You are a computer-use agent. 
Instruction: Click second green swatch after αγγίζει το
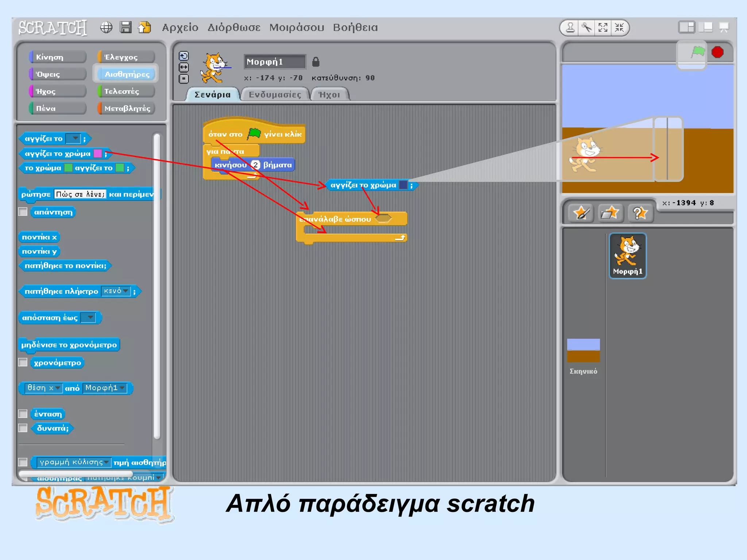[120, 168]
